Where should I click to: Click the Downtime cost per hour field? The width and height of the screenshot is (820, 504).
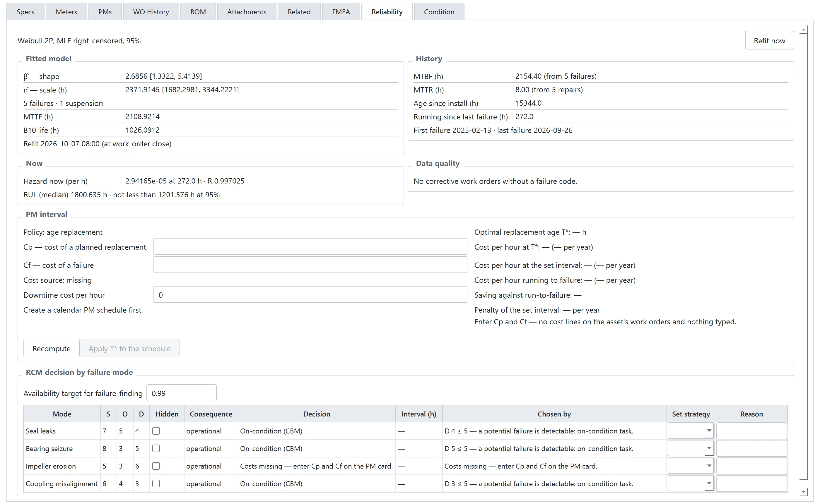point(310,295)
